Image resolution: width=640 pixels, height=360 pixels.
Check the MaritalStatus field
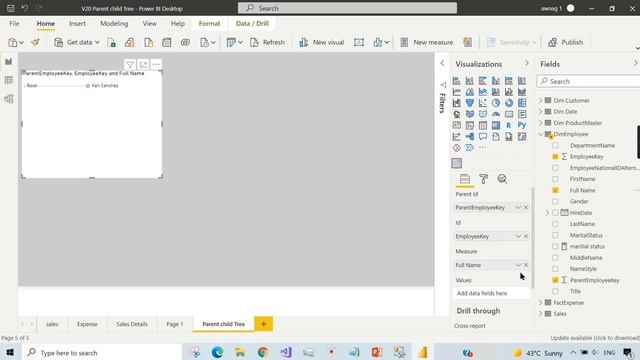555,235
